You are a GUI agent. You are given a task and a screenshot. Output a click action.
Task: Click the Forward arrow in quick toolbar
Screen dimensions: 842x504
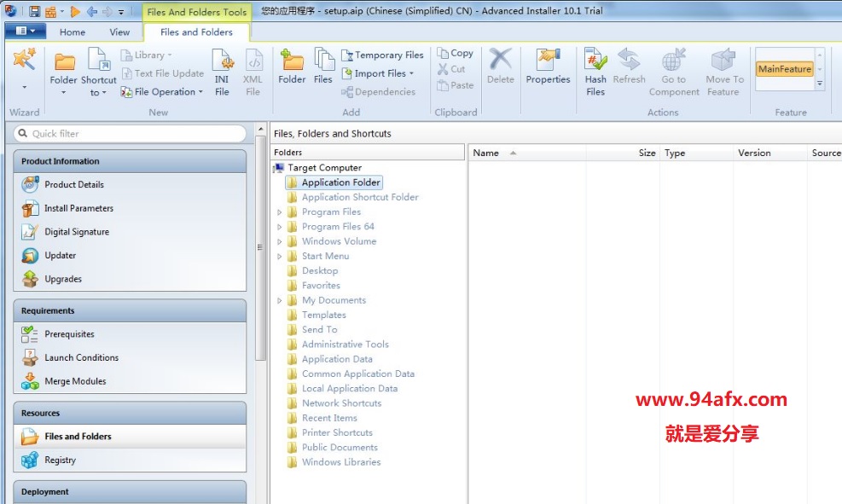coord(107,11)
